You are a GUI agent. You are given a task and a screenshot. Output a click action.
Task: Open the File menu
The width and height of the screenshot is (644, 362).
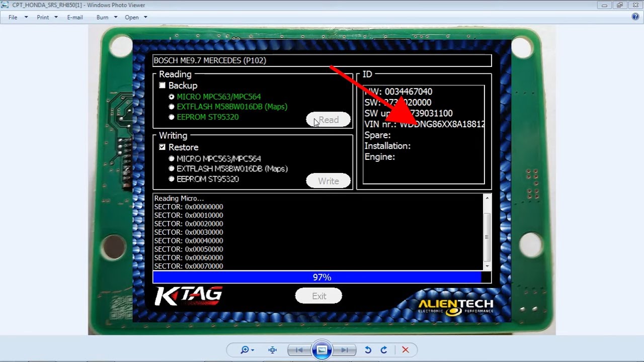click(x=13, y=17)
